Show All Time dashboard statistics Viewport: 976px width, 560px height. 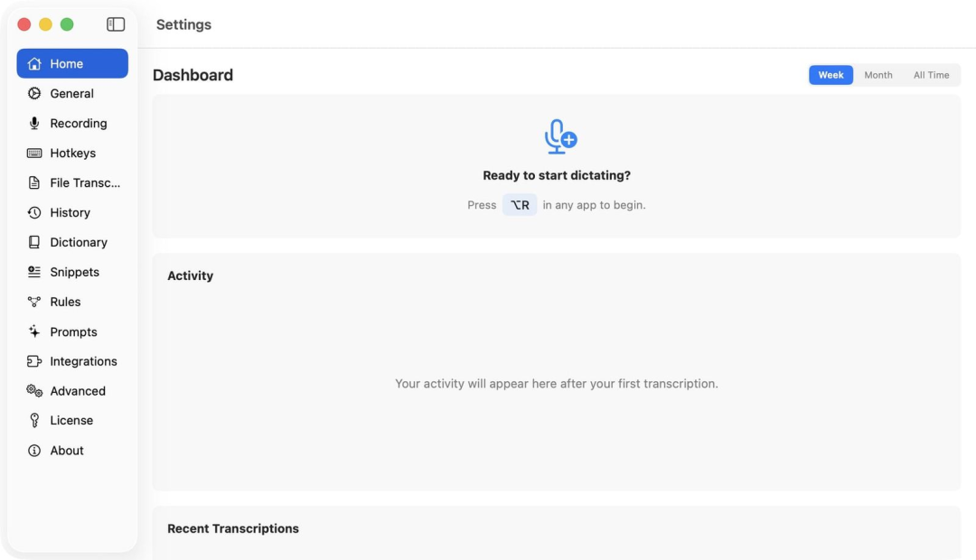pos(931,75)
